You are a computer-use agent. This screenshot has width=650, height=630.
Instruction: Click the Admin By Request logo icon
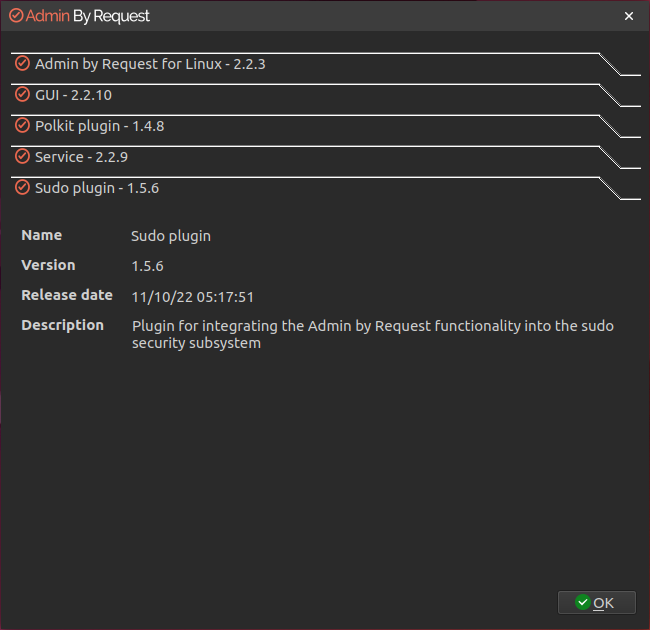click(x=16, y=16)
